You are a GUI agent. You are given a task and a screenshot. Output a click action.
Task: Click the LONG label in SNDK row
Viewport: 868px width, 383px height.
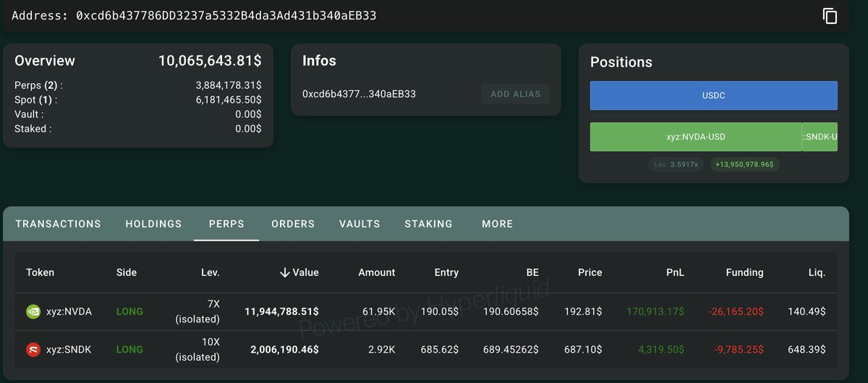coord(129,350)
